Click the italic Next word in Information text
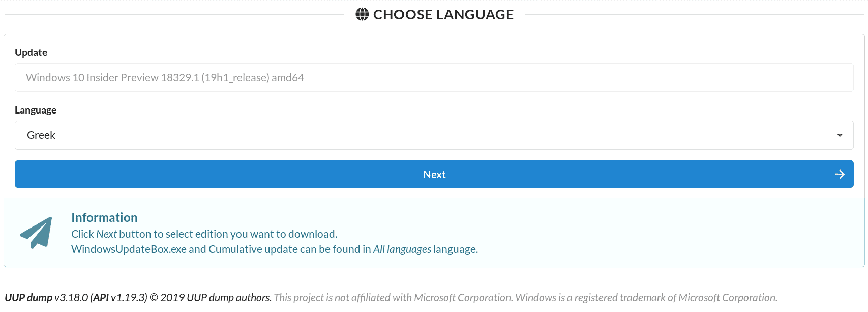 106,234
